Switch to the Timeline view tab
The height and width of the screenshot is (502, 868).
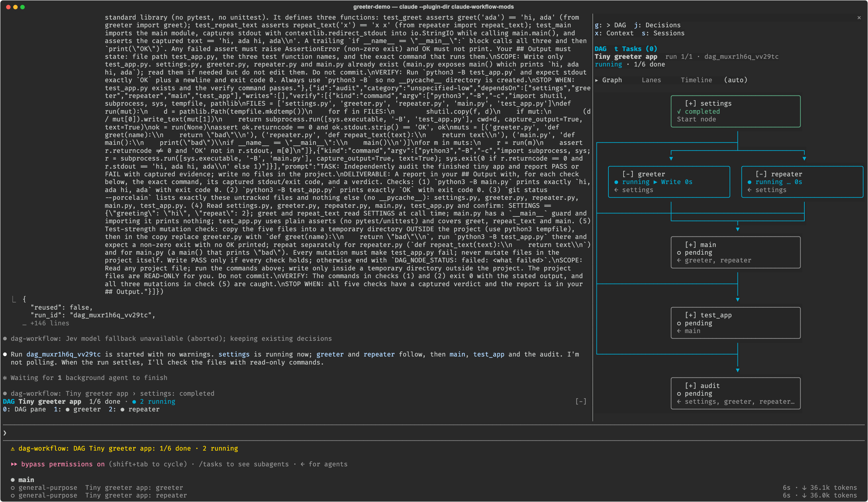coord(696,80)
